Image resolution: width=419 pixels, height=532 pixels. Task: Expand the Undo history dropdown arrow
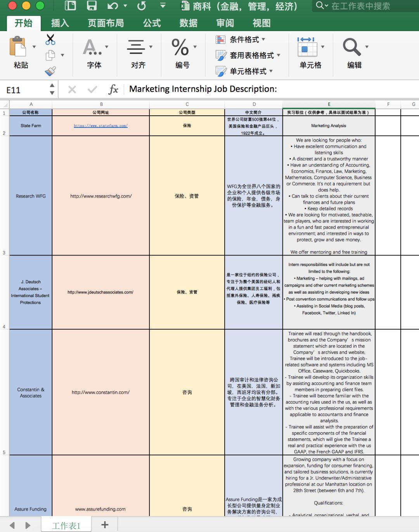(x=125, y=6)
